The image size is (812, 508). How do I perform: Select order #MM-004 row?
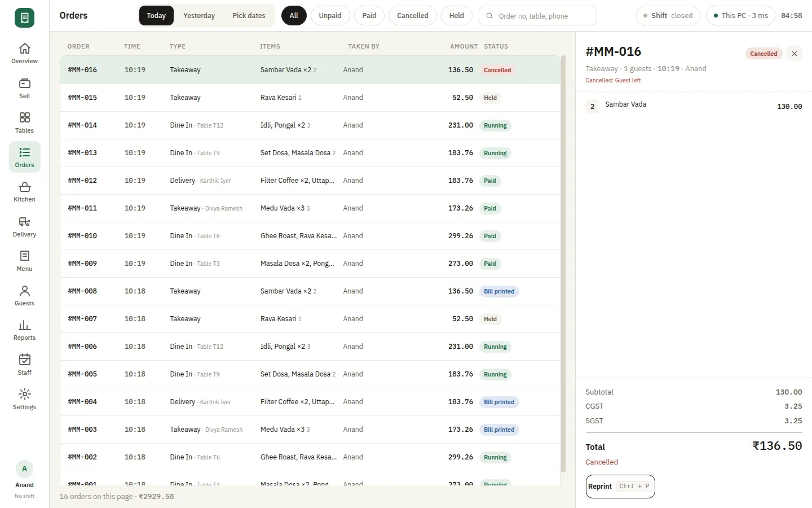[310, 402]
